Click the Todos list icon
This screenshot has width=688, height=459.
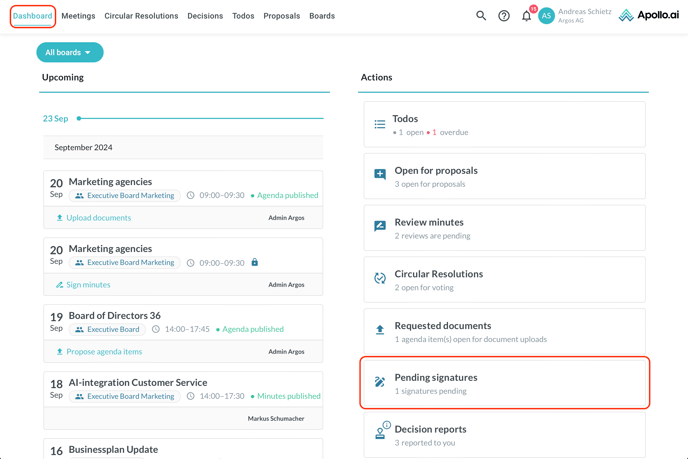[380, 124]
